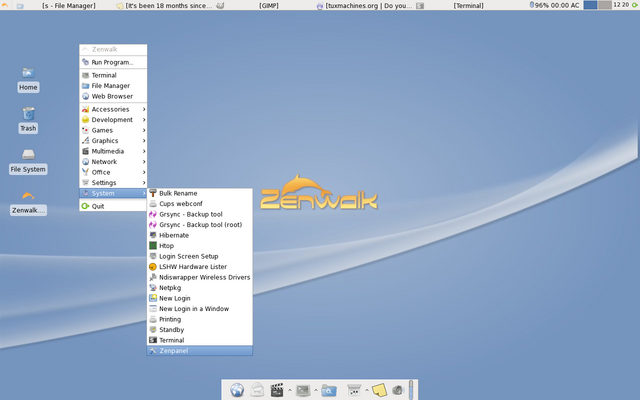Expand the Office submenu
Image resolution: width=640 pixels, height=400 pixels.
coord(113,172)
